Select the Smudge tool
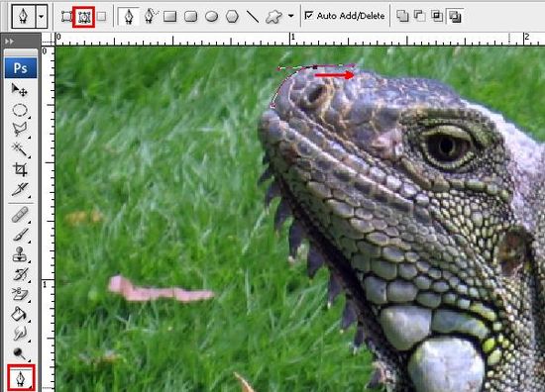545x392 pixels. [x=20, y=334]
